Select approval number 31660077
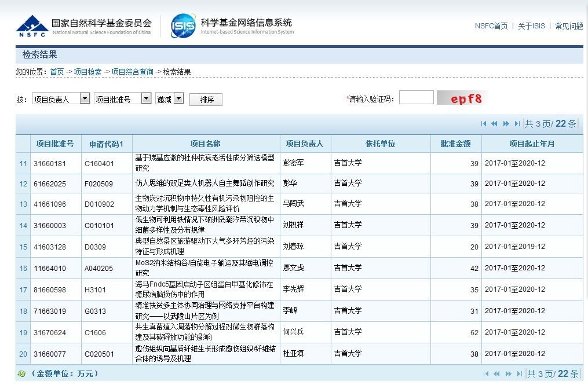The width and height of the screenshot is (588, 385). click(x=49, y=354)
